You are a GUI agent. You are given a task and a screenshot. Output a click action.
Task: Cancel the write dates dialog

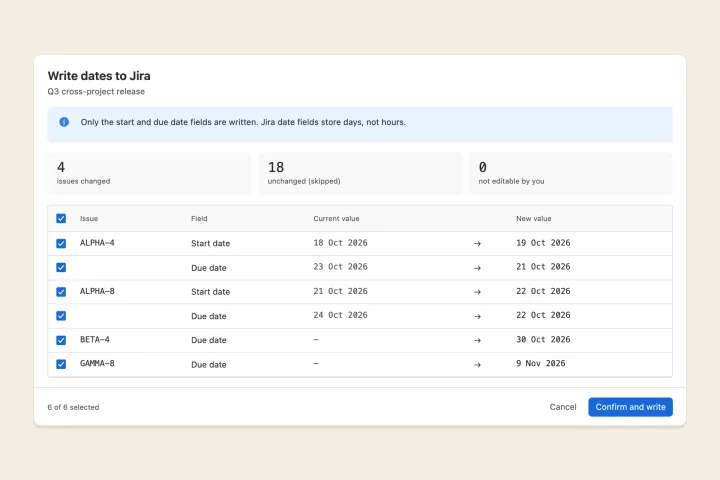pyautogui.click(x=563, y=407)
